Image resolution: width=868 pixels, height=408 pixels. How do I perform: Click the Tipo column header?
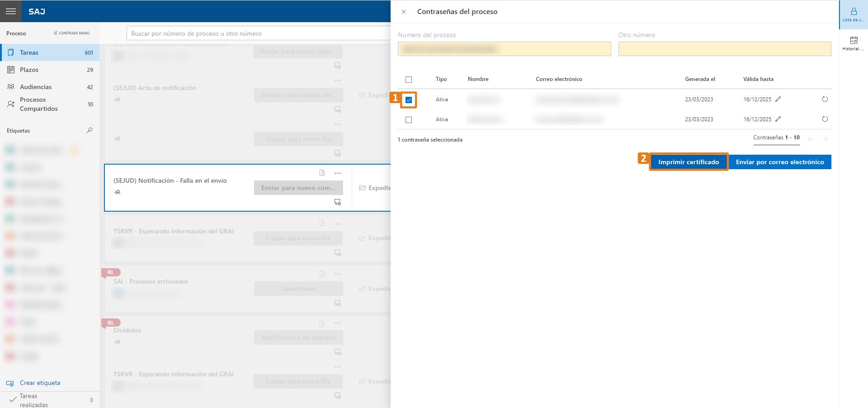coord(441,79)
